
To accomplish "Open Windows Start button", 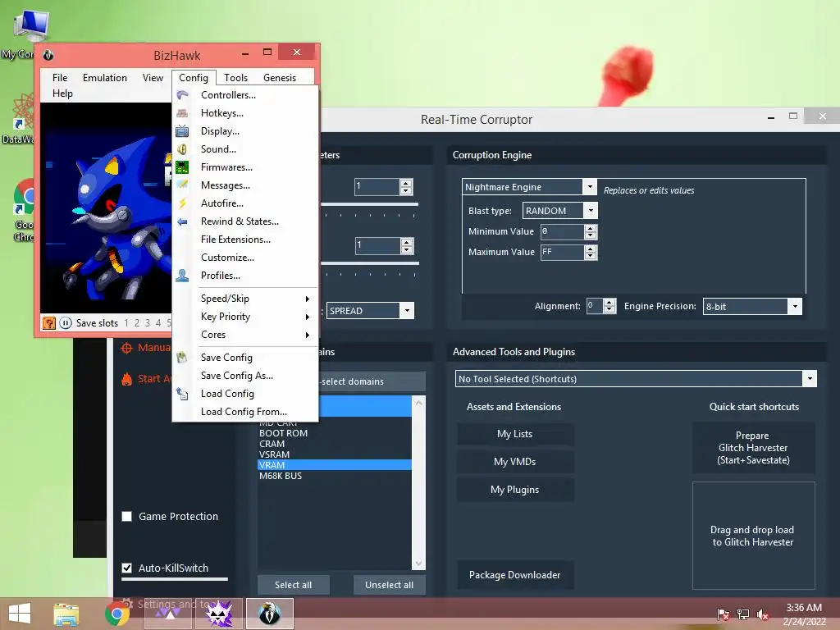I will pos(20,614).
